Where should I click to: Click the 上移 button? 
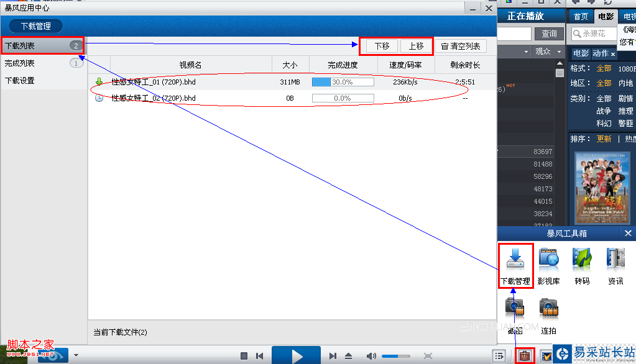tap(416, 46)
